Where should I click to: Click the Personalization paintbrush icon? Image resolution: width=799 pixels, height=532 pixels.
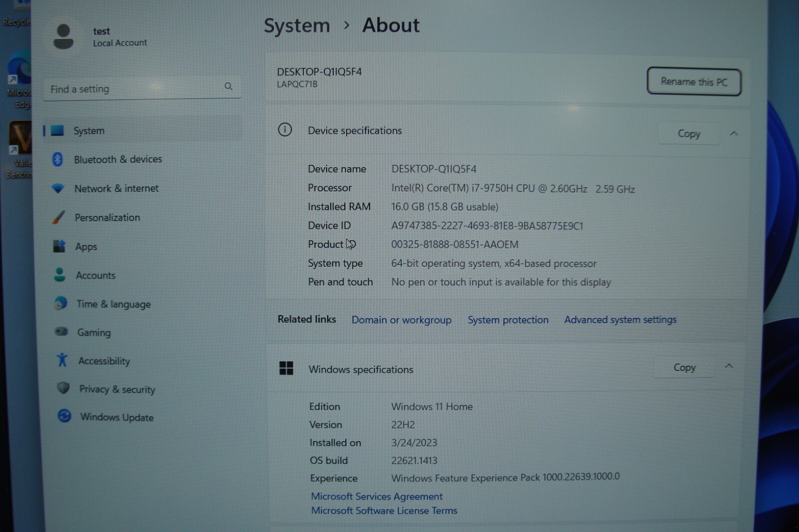(58, 217)
